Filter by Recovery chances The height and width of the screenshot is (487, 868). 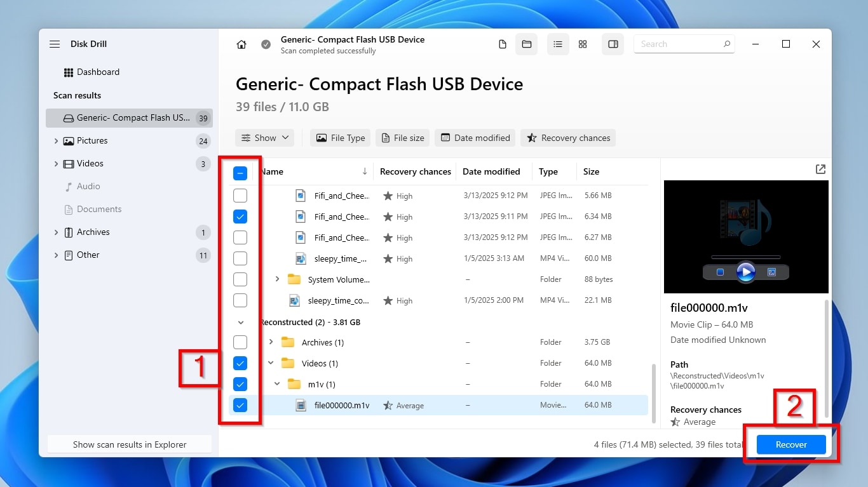[x=568, y=138]
